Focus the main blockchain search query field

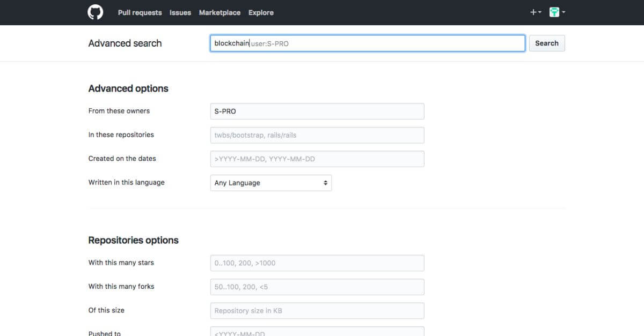[367, 43]
